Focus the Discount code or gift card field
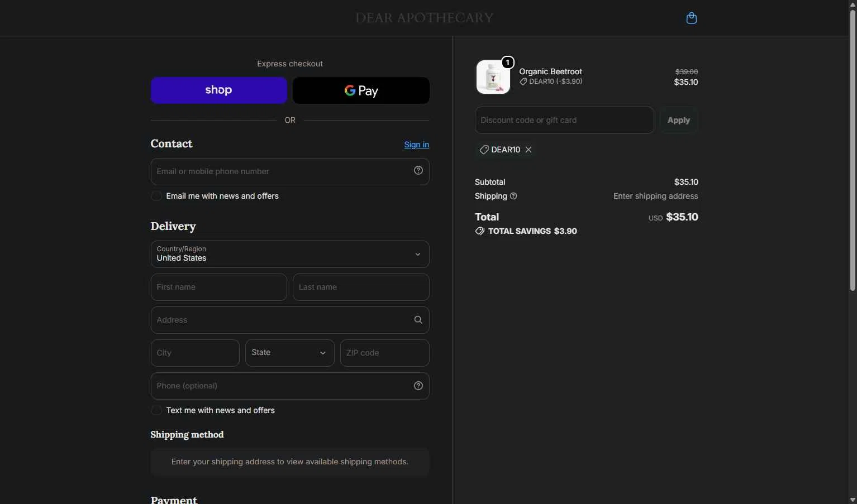This screenshot has width=857, height=504. 564,120
